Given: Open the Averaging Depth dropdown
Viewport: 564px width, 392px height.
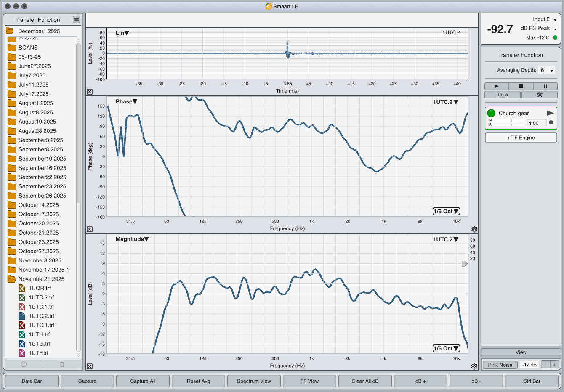Looking at the screenshot, I should click(547, 70).
